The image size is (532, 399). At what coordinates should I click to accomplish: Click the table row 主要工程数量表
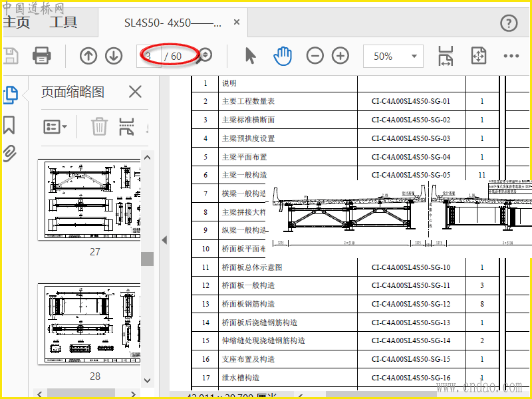345,101
